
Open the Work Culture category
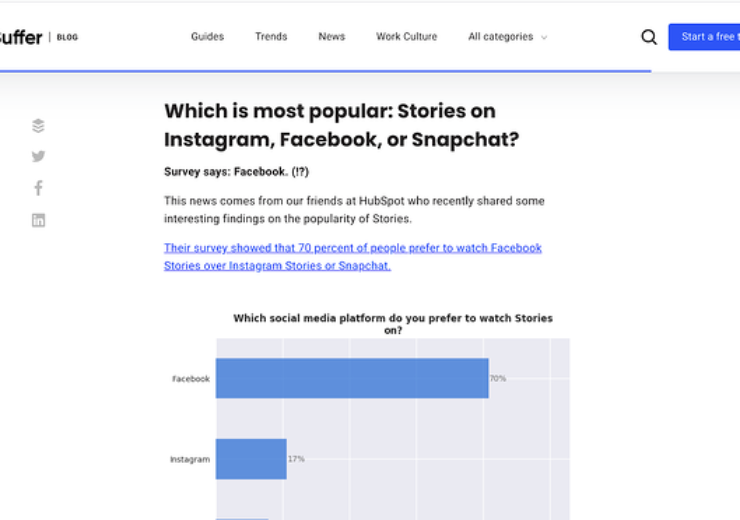point(406,37)
